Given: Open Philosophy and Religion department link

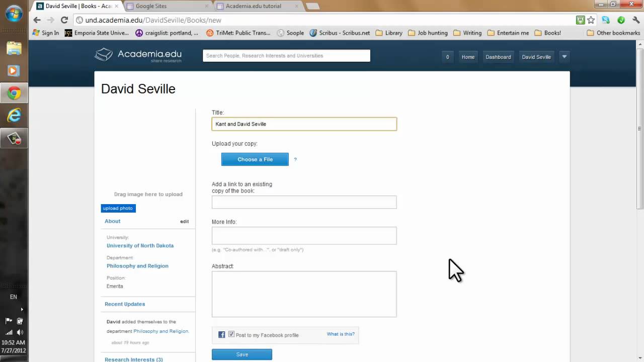Looking at the screenshot, I should click(x=137, y=265).
